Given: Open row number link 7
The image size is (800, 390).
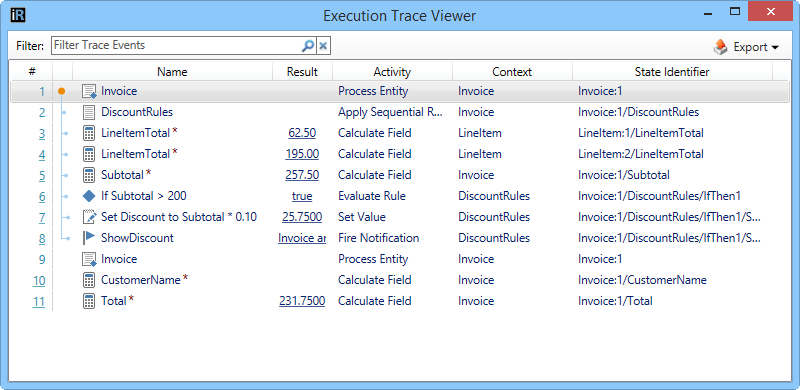Looking at the screenshot, I should click(x=41, y=218).
